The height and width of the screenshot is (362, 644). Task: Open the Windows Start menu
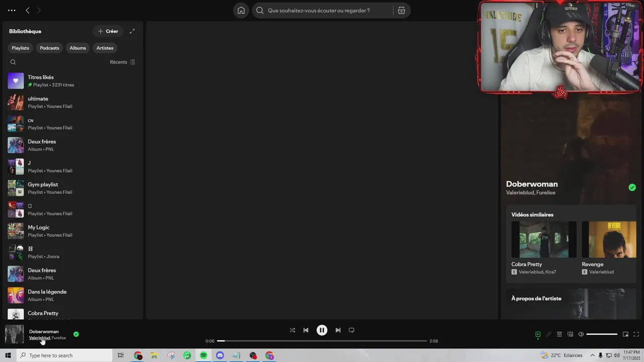click(x=8, y=355)
